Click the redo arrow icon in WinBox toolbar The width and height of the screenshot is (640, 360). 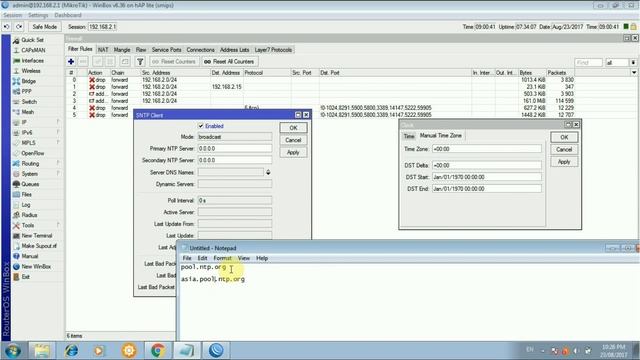[x=19, y=27]
